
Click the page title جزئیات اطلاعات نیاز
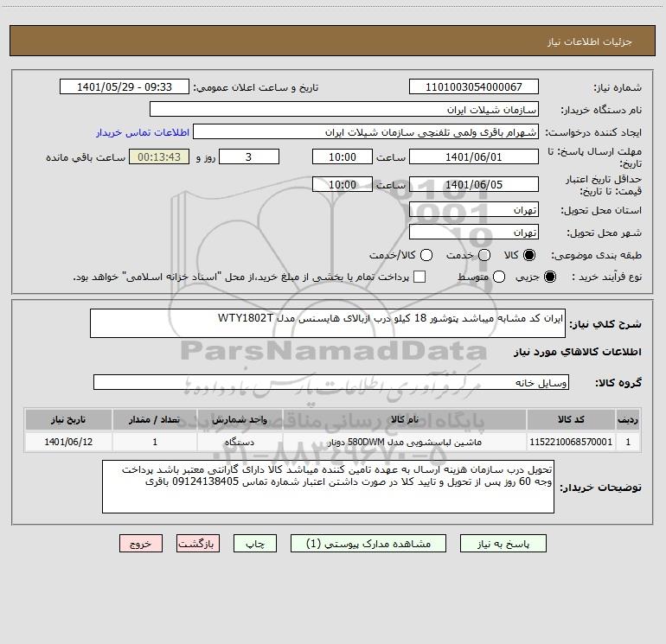pyautogui.click(x=590, y=41)
